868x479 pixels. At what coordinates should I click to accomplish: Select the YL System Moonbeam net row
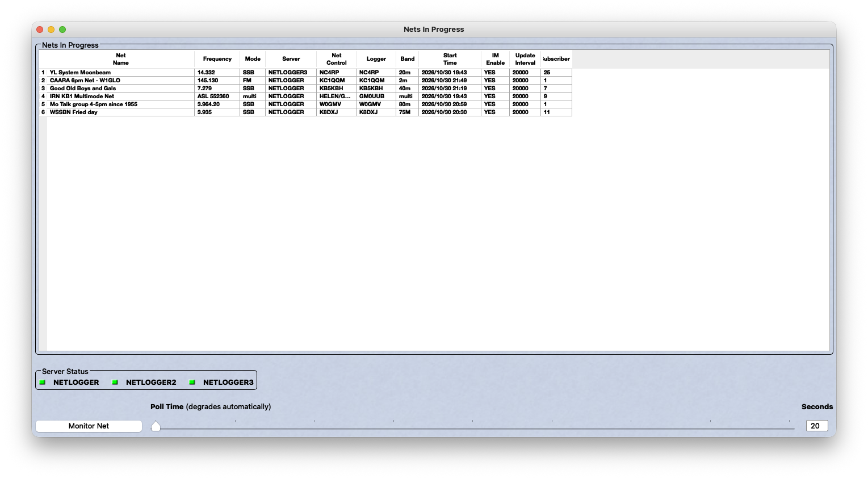pyautogui.click(x=305, y=73)
